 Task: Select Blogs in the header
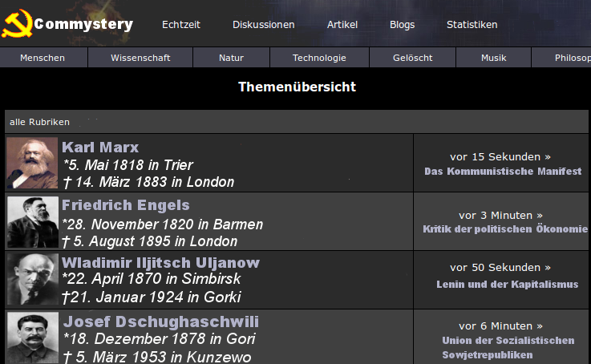(403, 25)
